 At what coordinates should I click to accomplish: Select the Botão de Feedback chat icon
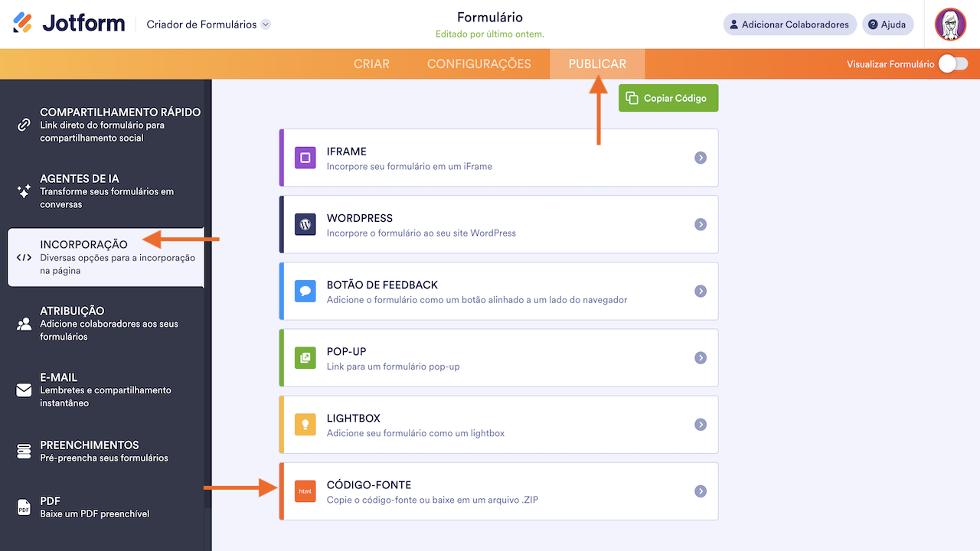tap(305, 291)
